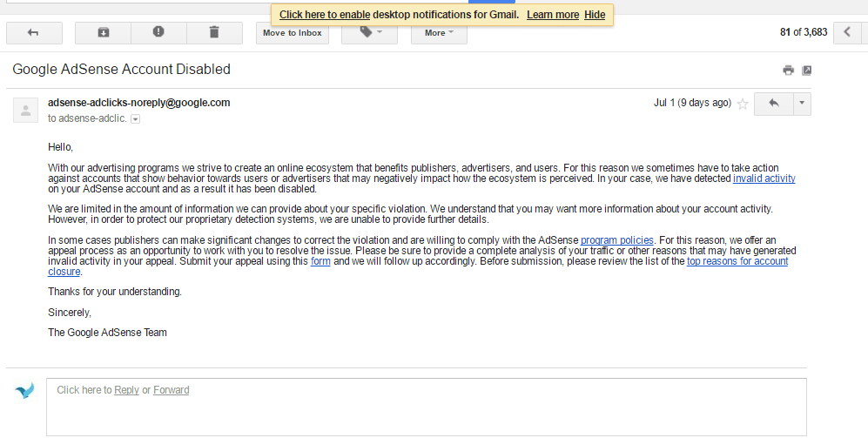This screenshot has height=438, width=868.
Task: Hide the desktop notifications banner
Action: [595, 15]
